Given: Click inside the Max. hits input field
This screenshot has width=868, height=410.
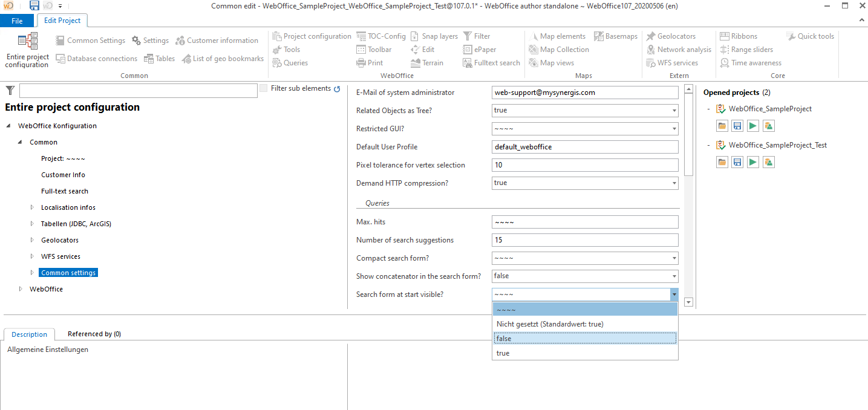Looking at the screenshot, I should [x=584, y=221].
